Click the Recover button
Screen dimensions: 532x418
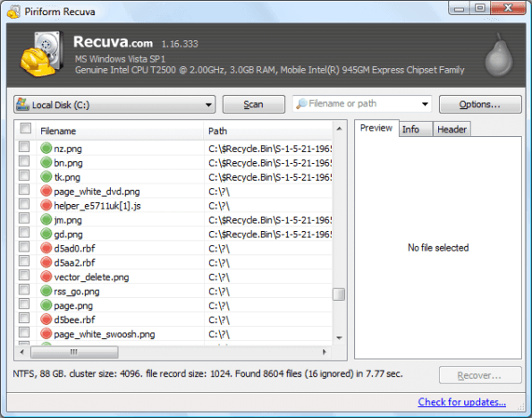click(x=480, y=375)
